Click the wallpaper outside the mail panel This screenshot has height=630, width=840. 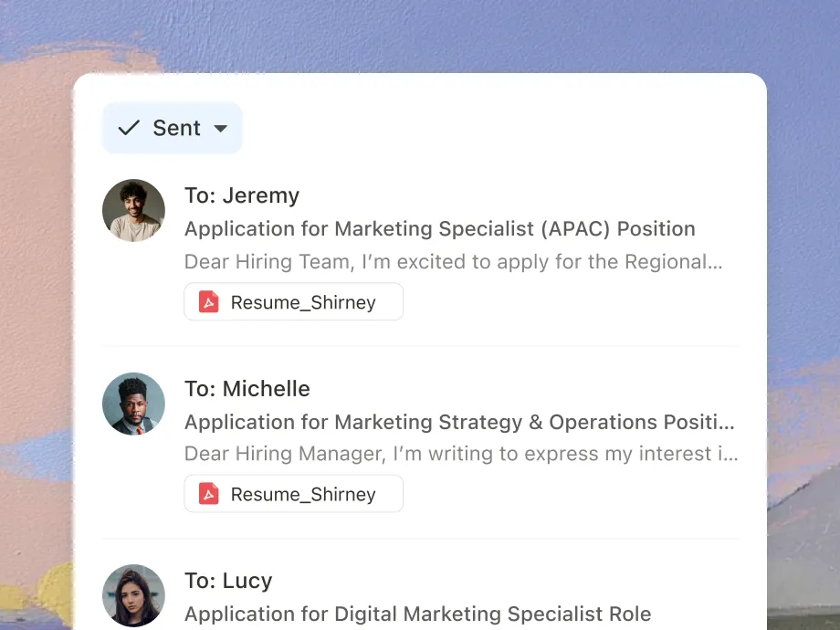point(37,274)
